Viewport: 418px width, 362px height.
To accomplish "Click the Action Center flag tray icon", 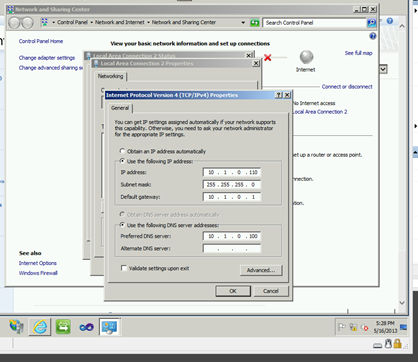I will click(x=342, y=327).
